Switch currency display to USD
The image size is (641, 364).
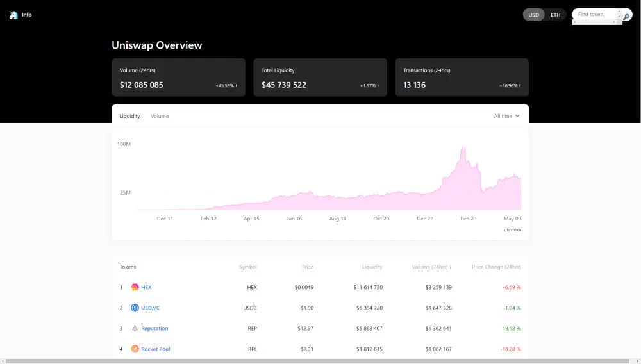(x=533, y=15)
